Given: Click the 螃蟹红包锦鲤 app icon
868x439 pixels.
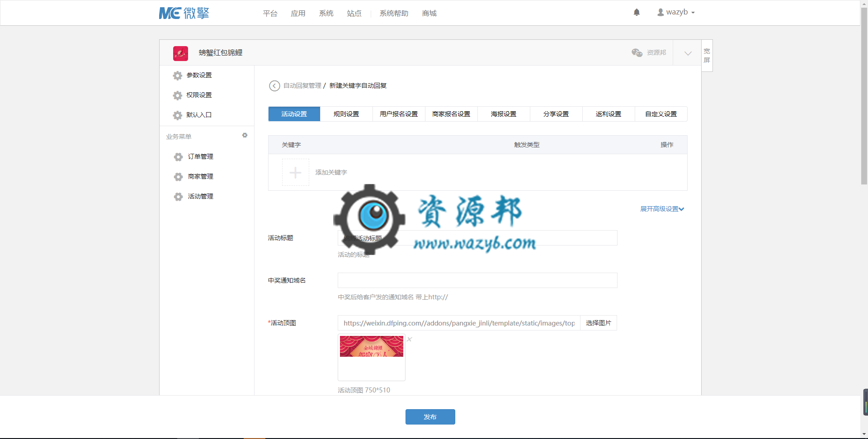Looking at the screenshot, I should [x=180, y=53].
